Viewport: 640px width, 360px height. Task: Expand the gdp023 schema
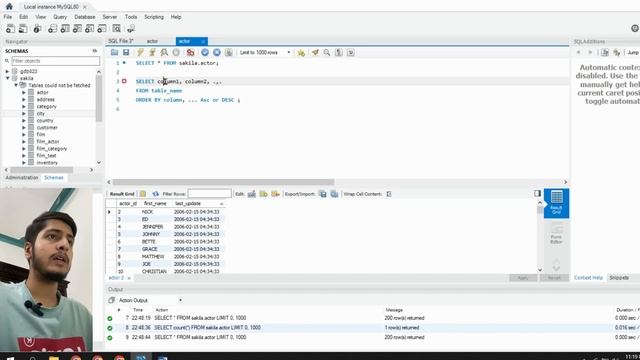pos(7,71)
